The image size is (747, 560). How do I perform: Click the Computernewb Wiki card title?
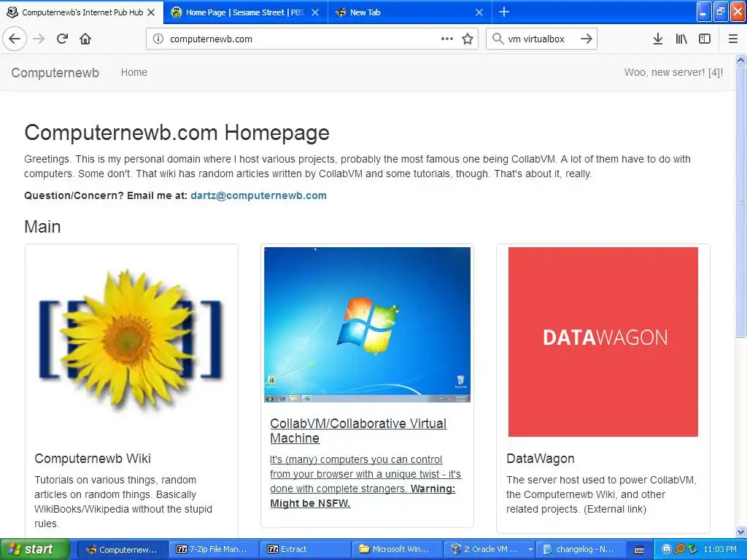coord(93,459)
